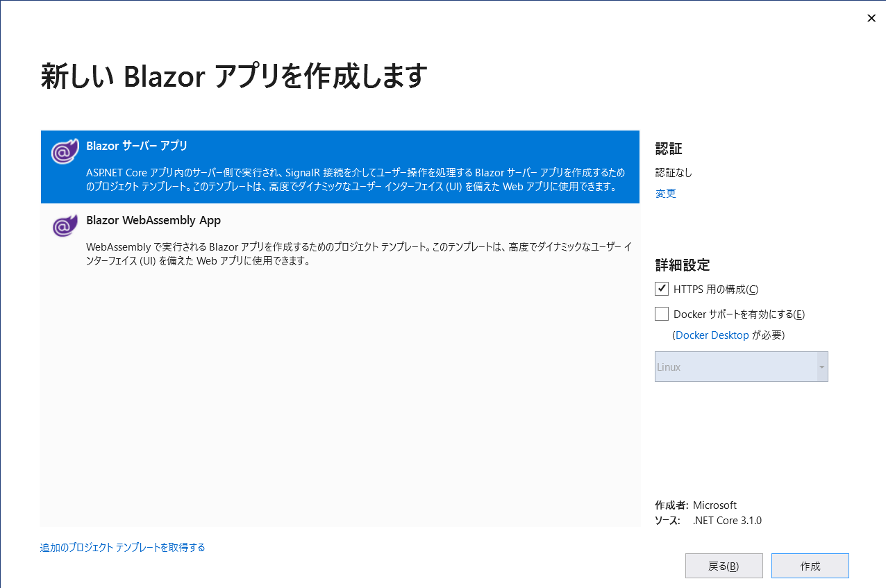Click the 詳細設定 section heading
This screenshot has width=886, height=588.
[x=683, y=265]
